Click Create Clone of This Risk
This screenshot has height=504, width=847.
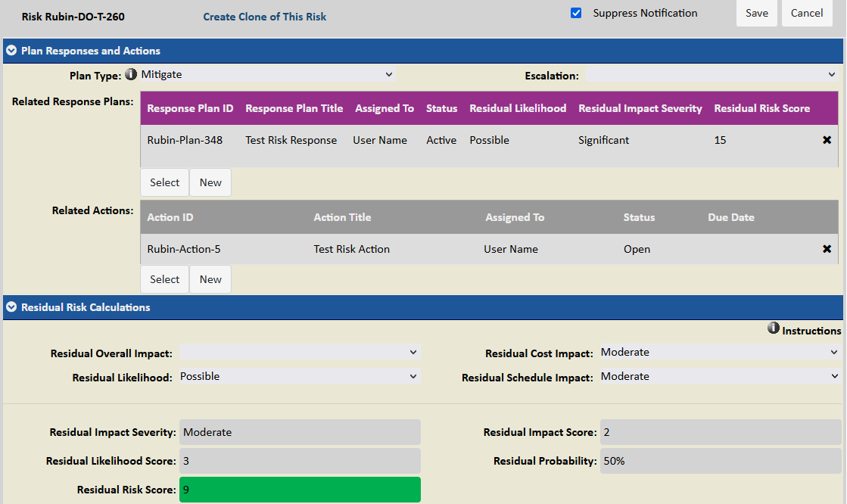264,17
